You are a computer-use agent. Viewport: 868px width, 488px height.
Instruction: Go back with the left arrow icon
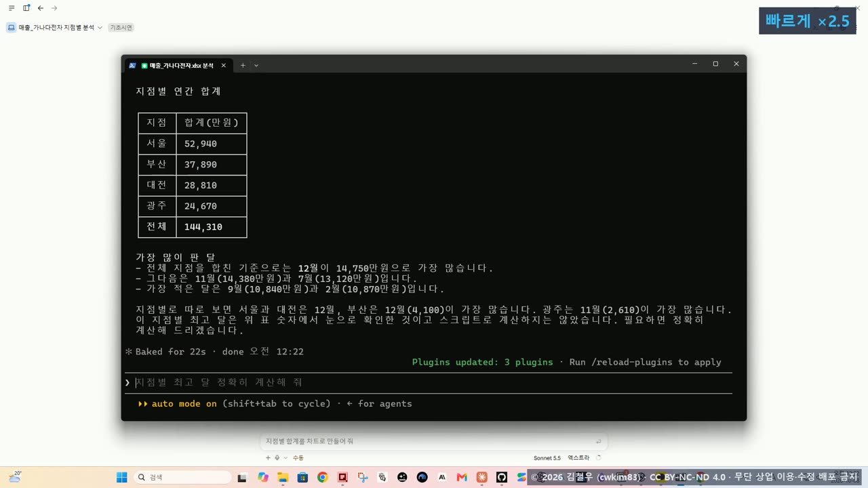[41, 8]
